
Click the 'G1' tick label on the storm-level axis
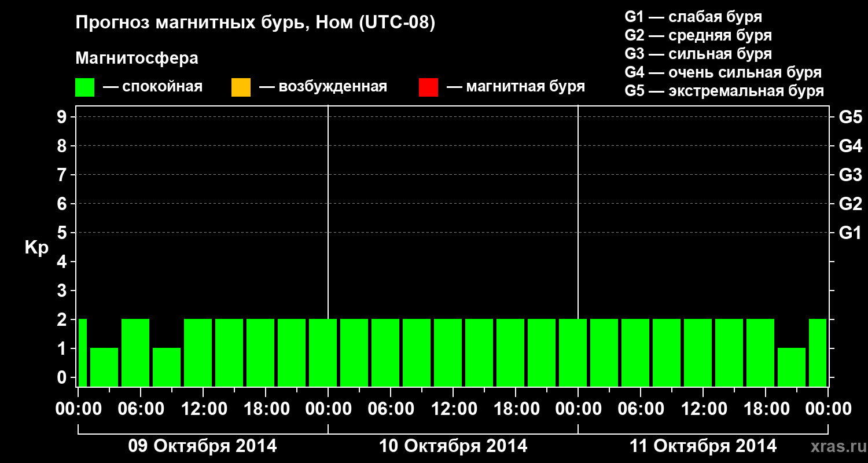point(850,233)
